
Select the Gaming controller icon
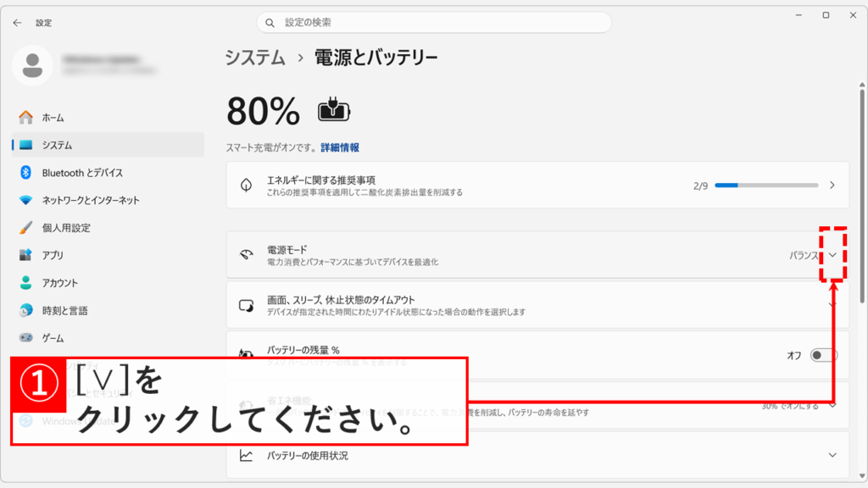pos(27,337)
